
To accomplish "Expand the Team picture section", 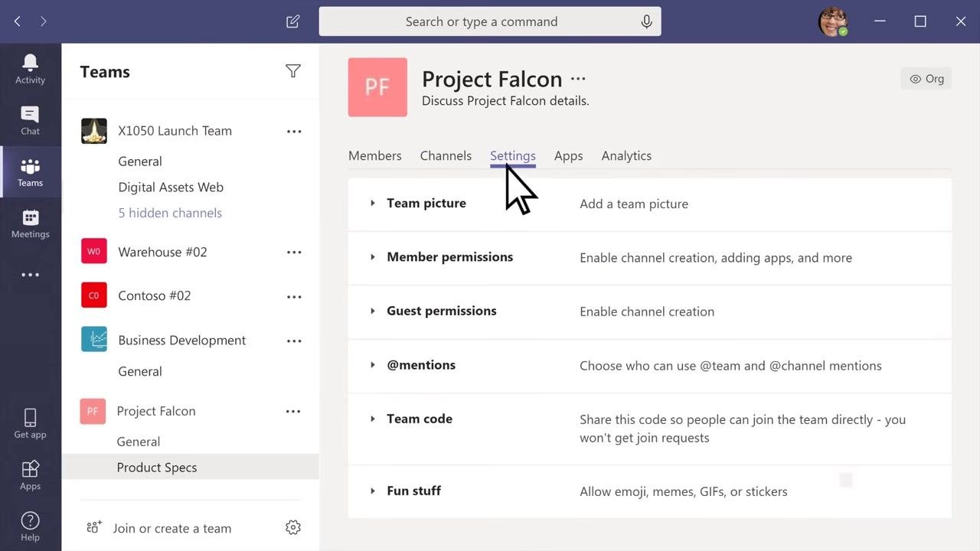I will pos(373,204).
